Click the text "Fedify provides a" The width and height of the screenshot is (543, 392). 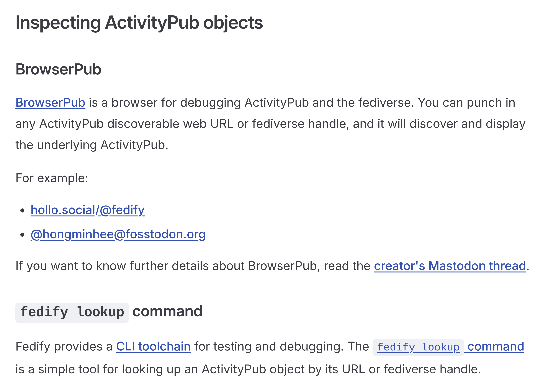(x=64, y=347)
